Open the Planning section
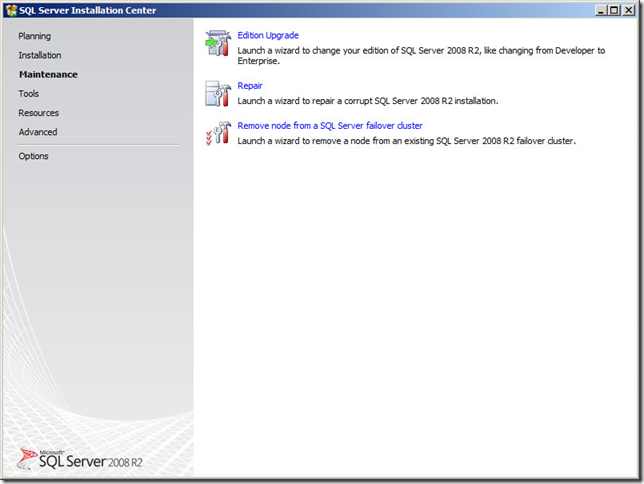Image resolution: width=644 pixels, height=484 pixels. click(x=34, y=36)
